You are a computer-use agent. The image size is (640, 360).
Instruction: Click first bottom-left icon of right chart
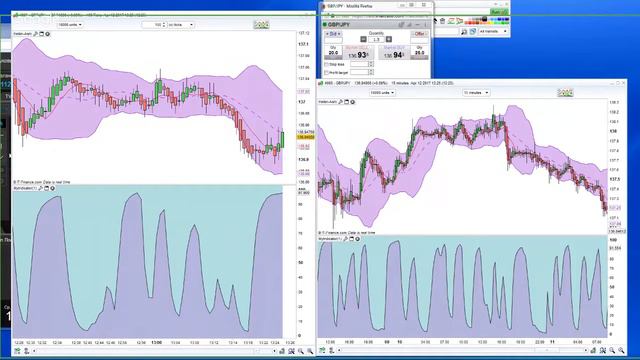click(x=322, y=351)
